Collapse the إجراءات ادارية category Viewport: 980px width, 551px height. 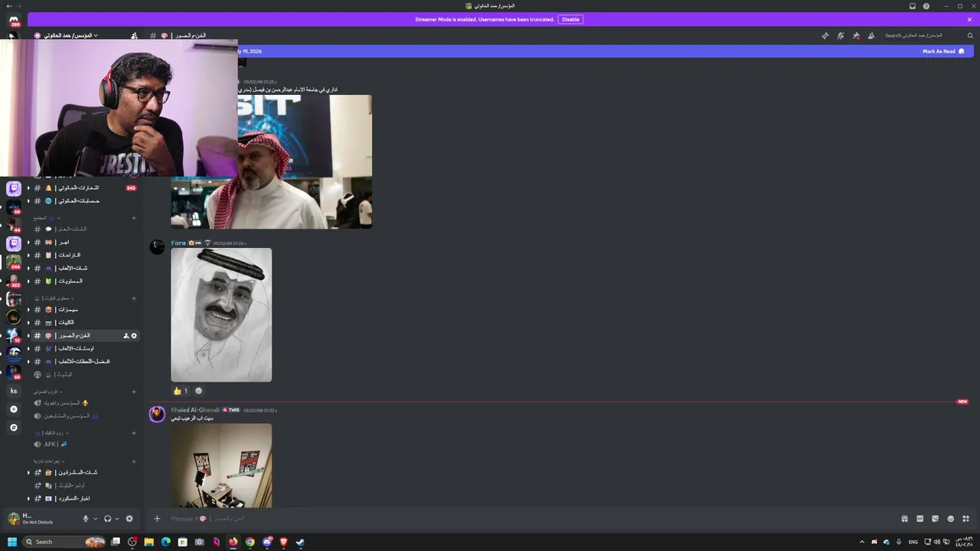[48, 461]
